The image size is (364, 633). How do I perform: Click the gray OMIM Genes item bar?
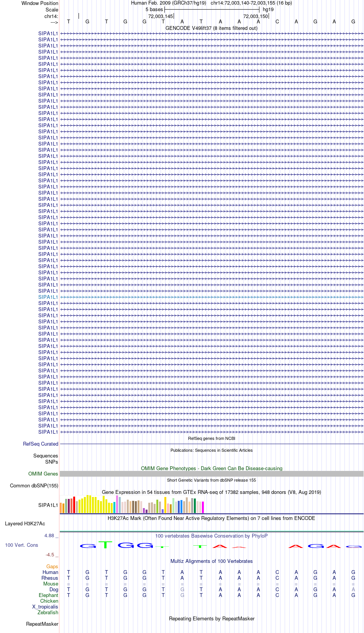point(212,474)
